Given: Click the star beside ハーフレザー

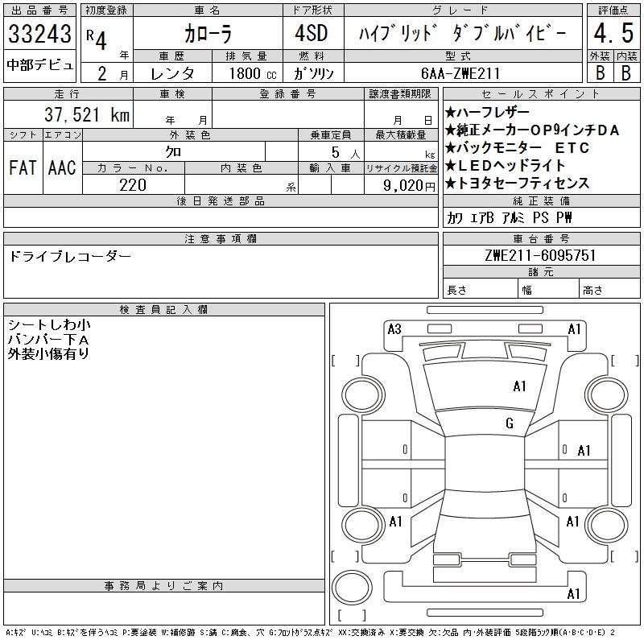Looking at the screenshot, I should tap(450, 113).
